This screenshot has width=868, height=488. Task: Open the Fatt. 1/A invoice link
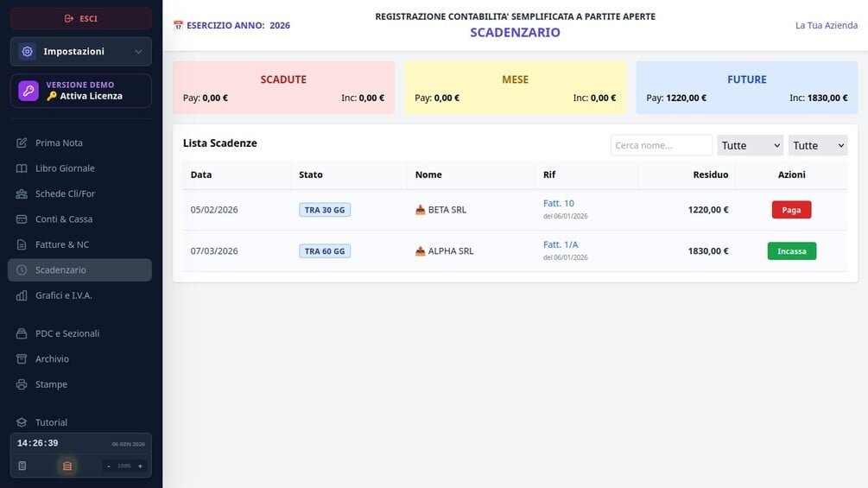click(x=561, y=244)
